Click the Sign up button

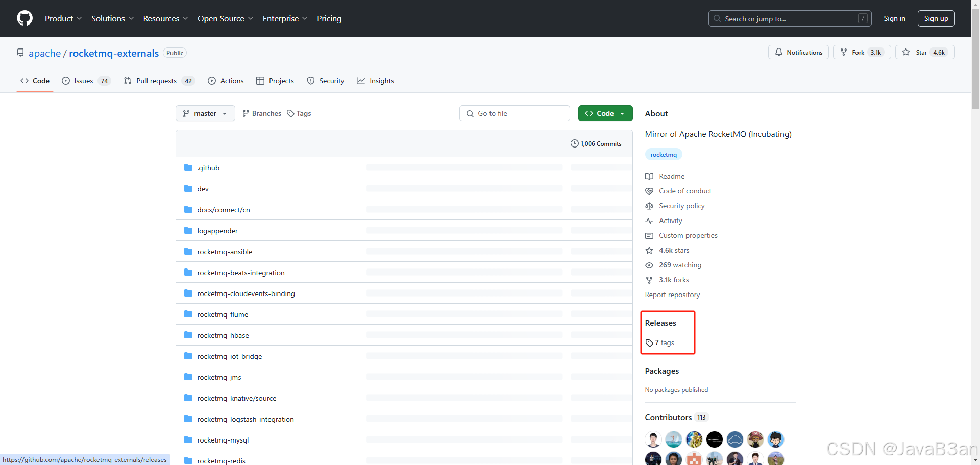click(936, 18)
